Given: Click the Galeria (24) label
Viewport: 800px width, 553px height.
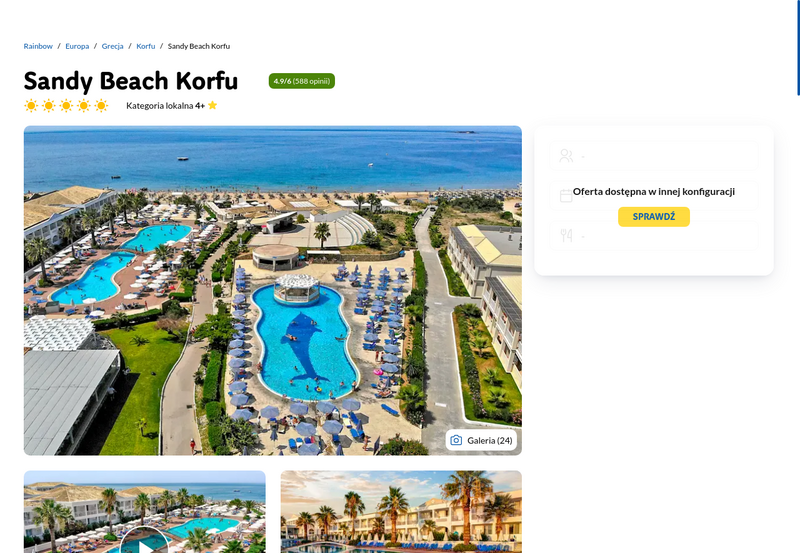Looking at the screenshot, I should (490, 440).
